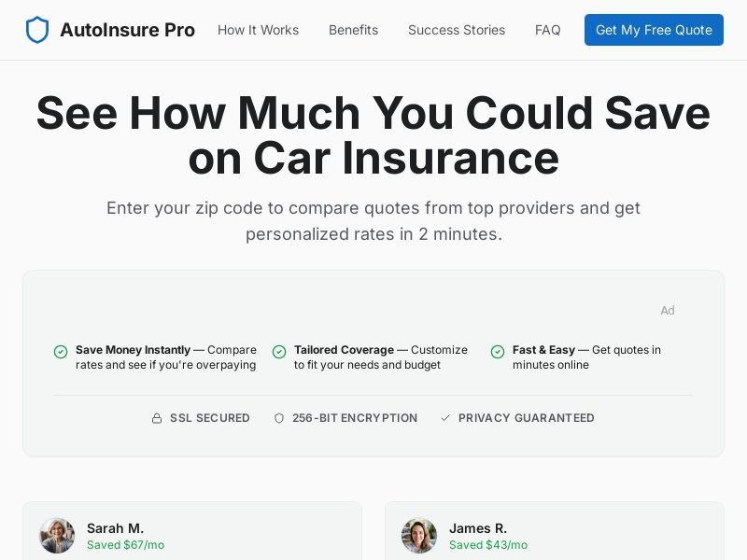Screen dimensions: 747x560
Task: Open the FAQ section
Action: pos(548,30)
